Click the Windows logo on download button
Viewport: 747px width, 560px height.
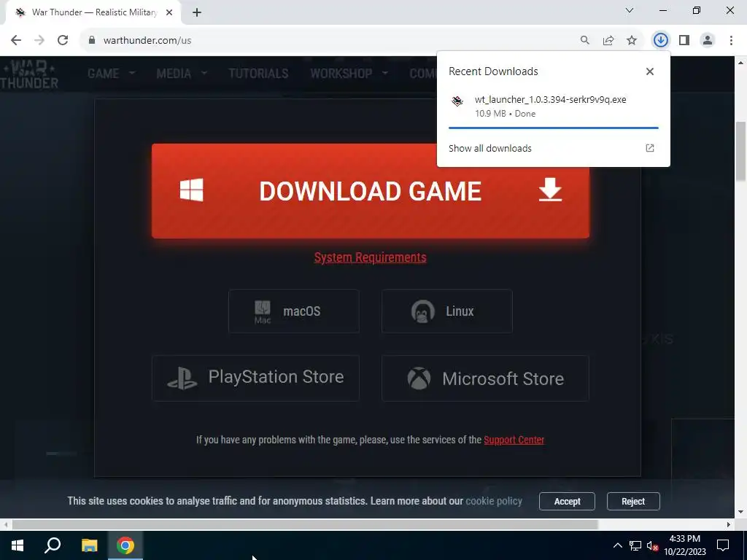[x=192, y=190]
